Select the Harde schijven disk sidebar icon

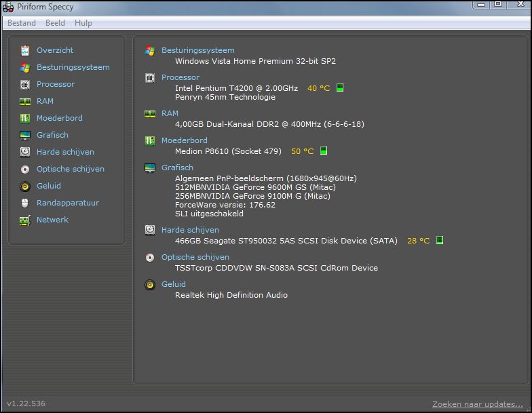[x=25, y=152]
